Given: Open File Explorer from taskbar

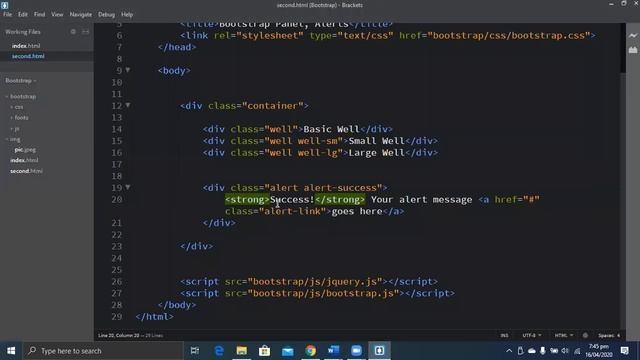Looking at the screenshot, I should pos(242,351).
